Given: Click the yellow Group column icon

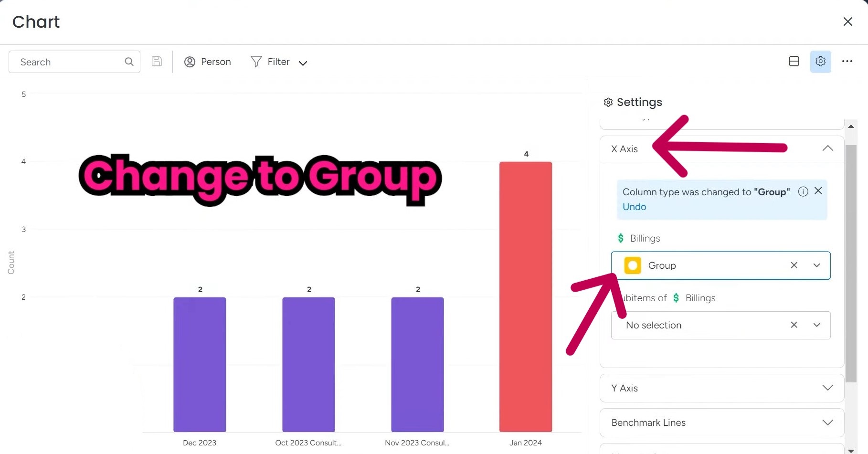Looking at the screenshot, I should point(633,265).
